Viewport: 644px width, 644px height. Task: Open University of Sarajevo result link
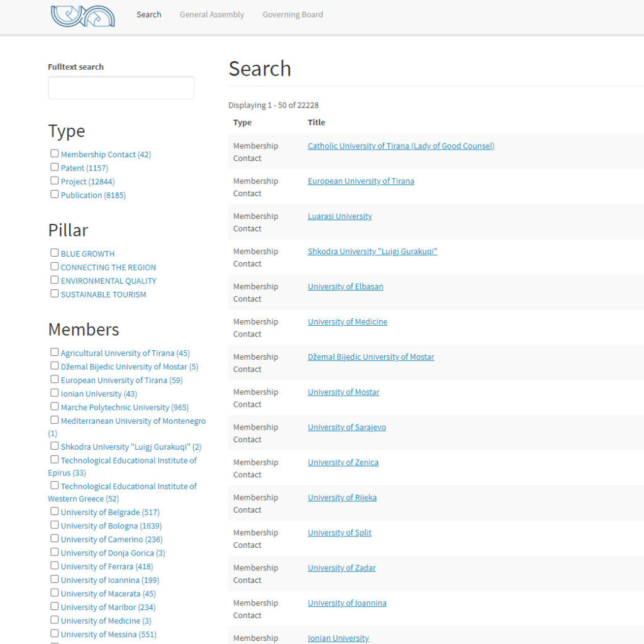coord(347,427)
